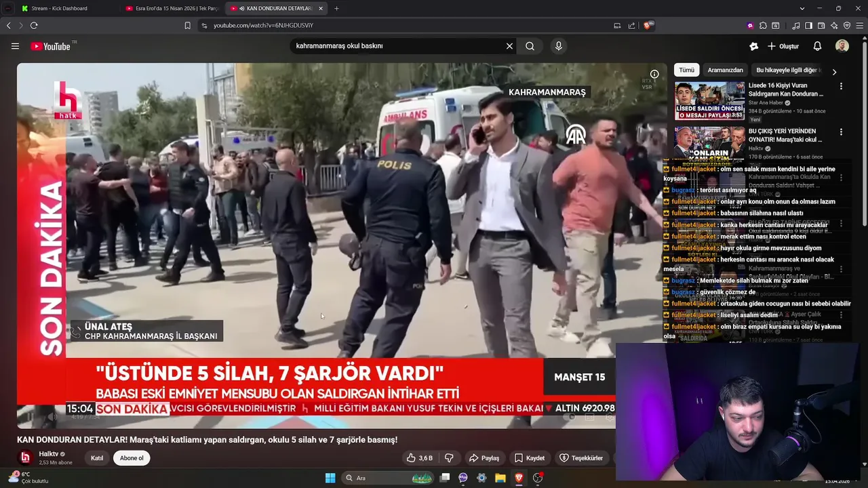Viewport: 868px width, 488px height.
Task: Start voice search with microphone icon
Action: [x=559, y=46]
